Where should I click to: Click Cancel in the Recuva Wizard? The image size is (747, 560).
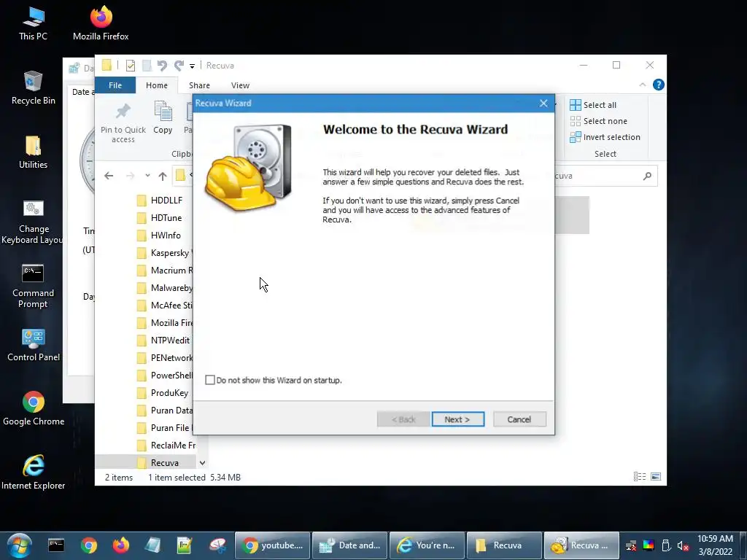(519, 419)
